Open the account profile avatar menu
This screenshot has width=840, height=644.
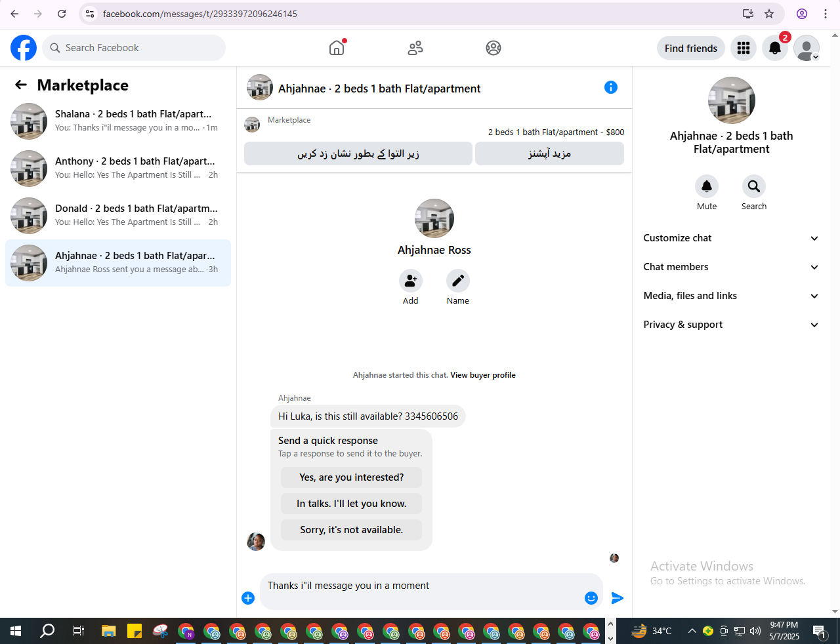(807, 48)
